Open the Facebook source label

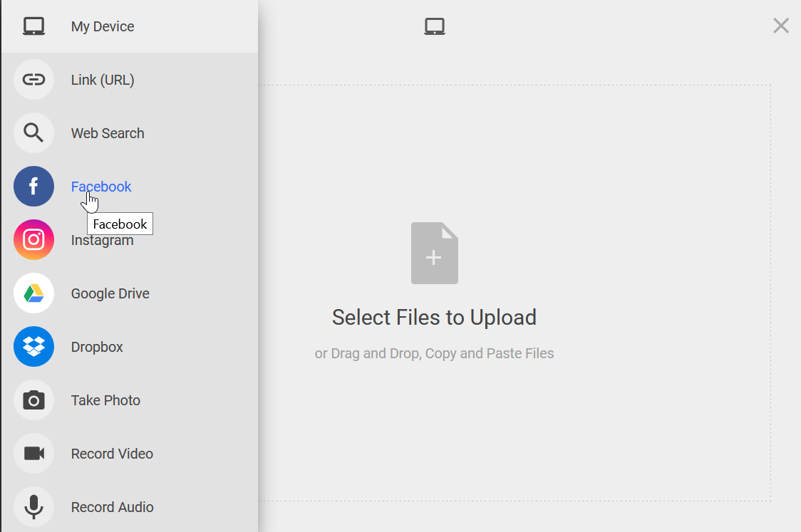[101, 187]
